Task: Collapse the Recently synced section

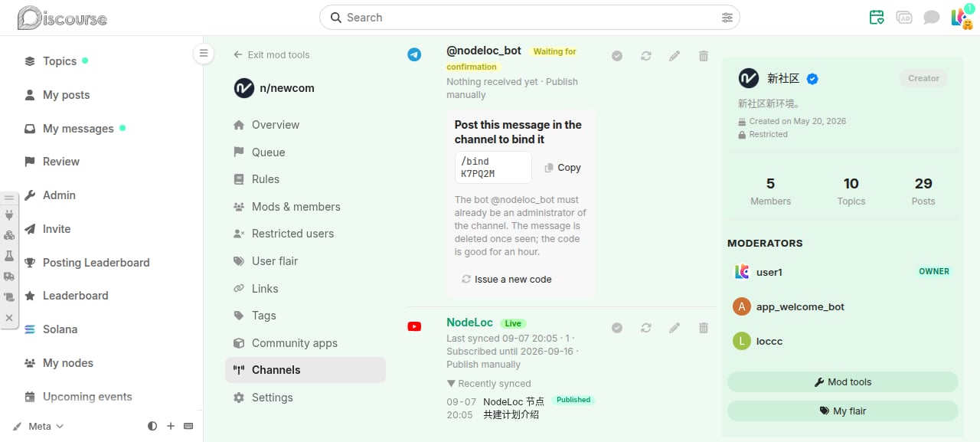Action: 488,384
